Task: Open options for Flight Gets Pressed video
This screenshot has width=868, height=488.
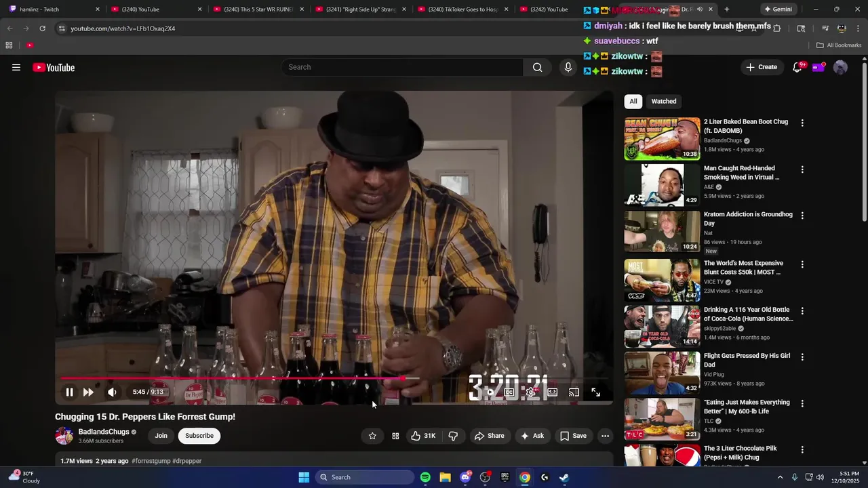Action: [x=802, y=357]
